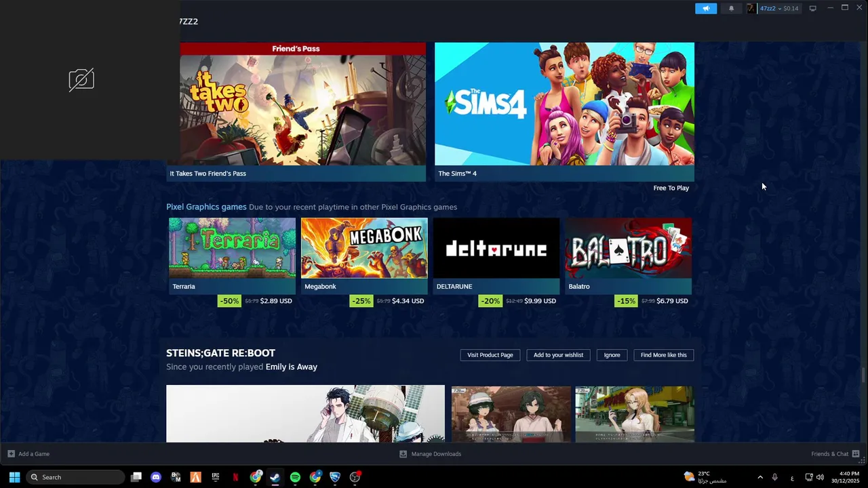868x488 pixels.
Task: Open STEINS;GATE screenshot with blonde girl
Action: click(634, 414)
